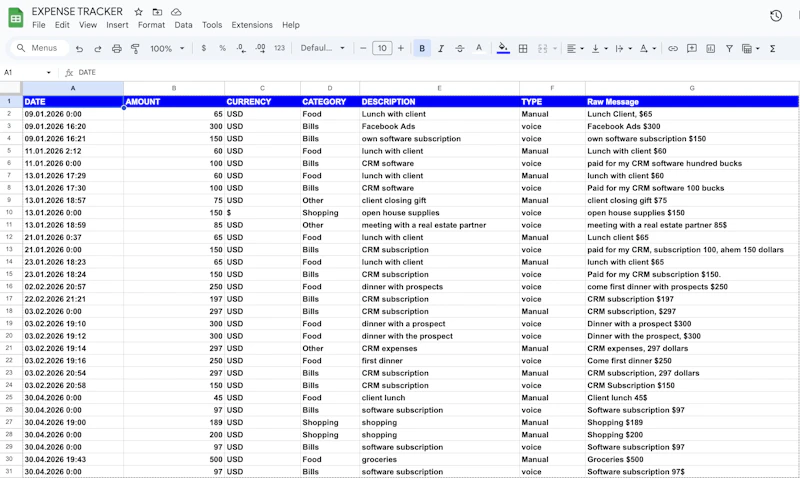The height and width of the screenshot is (478, 800).
Task: Click the Raw Message header cell
Action: click(692, 102)
